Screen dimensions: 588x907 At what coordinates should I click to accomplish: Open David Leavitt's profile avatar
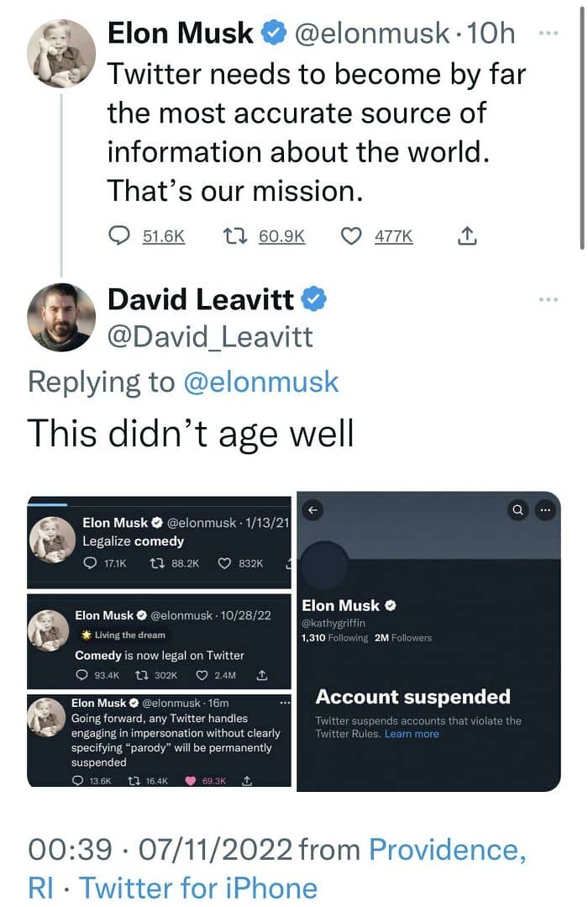(x=60, y=317)
